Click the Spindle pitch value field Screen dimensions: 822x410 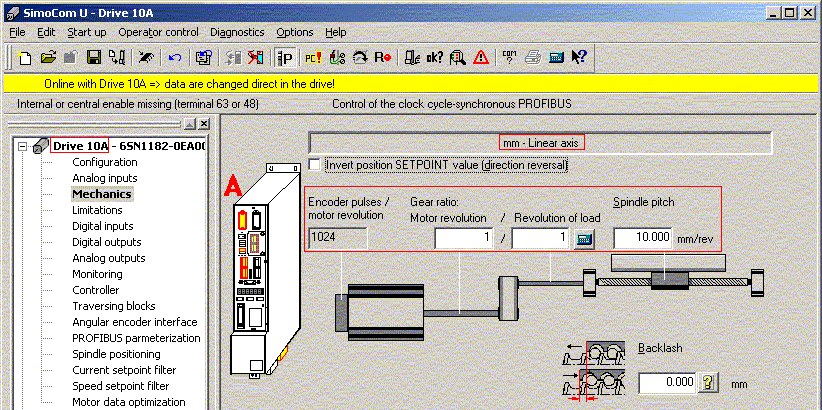pos(643,238)
